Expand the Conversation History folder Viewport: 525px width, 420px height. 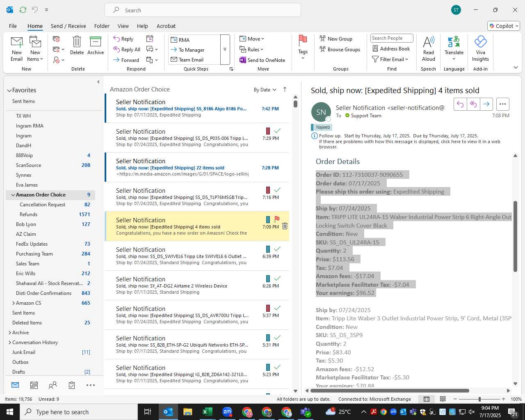point(10,342)
